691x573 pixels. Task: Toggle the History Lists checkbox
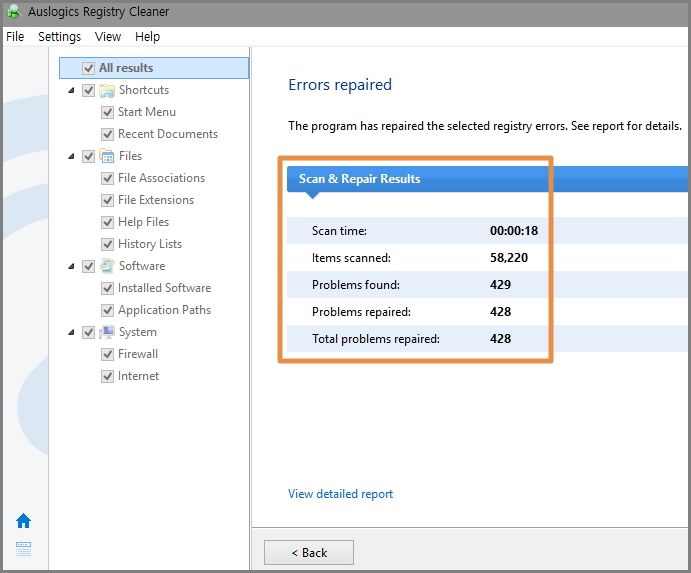(x=107, y=244)
